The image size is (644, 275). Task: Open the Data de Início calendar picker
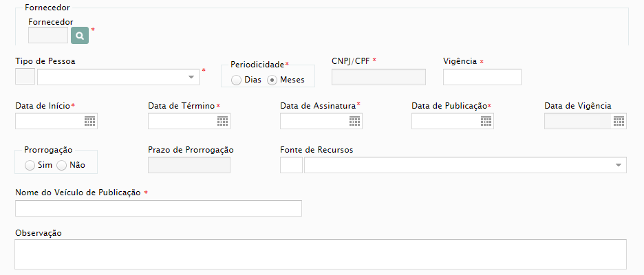click(90, 121)
